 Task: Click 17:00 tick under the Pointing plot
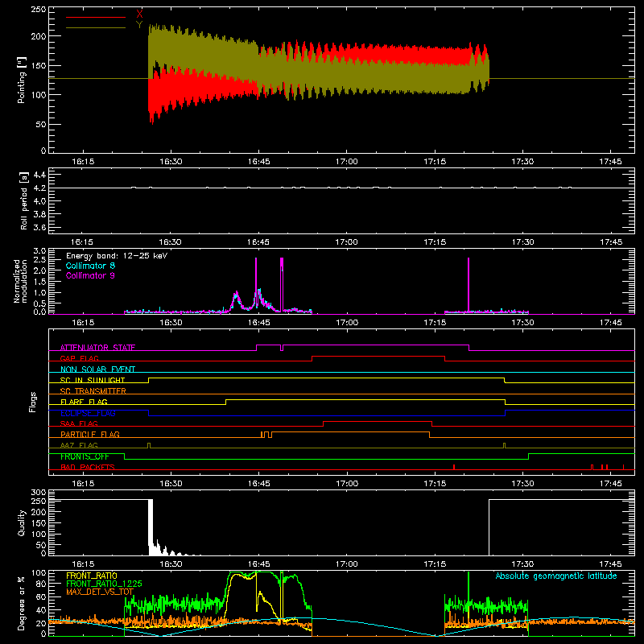tap(347, 162)
